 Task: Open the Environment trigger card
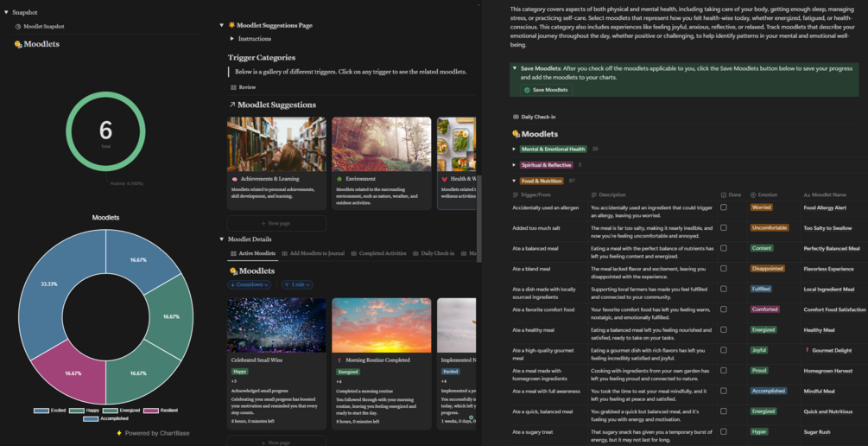point(382,162)
